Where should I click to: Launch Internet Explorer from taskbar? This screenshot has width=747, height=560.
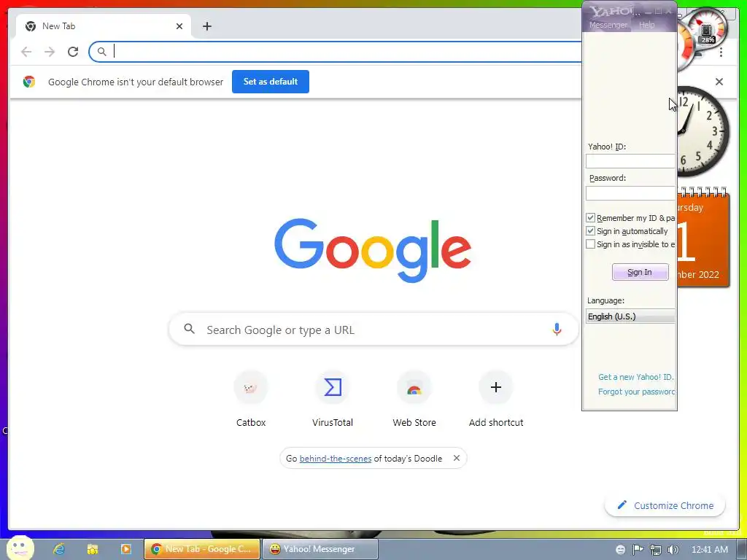click(59, 549)
